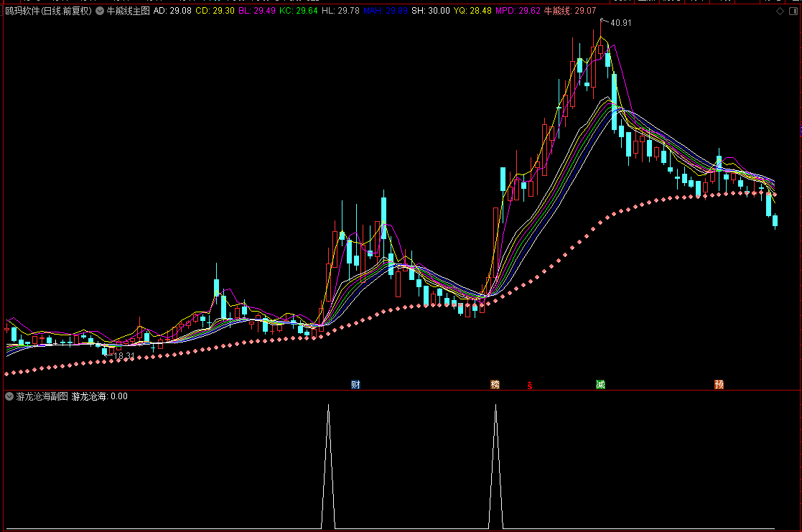Image resolution: width=802 pixels, height=532 pixels.
Task: Click the 牛熊线主图 indicator name
Action: pyautogui.click(x=128, y=11)
